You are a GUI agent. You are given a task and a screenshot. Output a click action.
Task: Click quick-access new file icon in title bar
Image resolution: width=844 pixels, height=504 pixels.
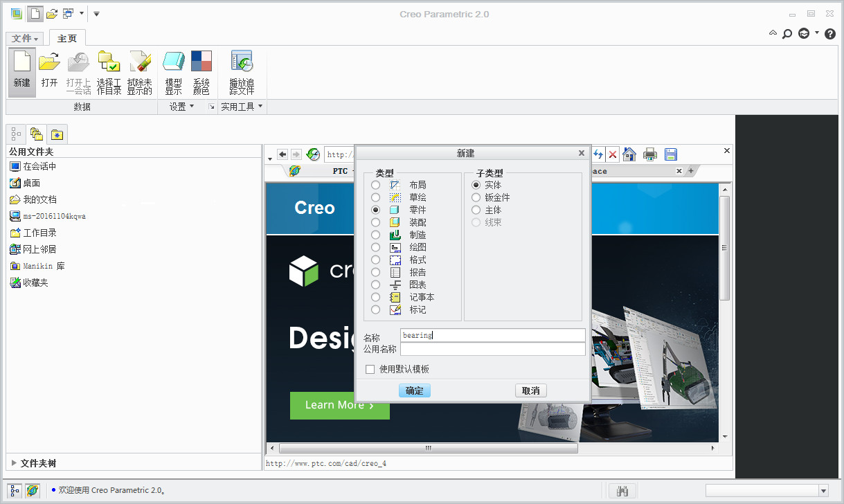pos(35,13)
